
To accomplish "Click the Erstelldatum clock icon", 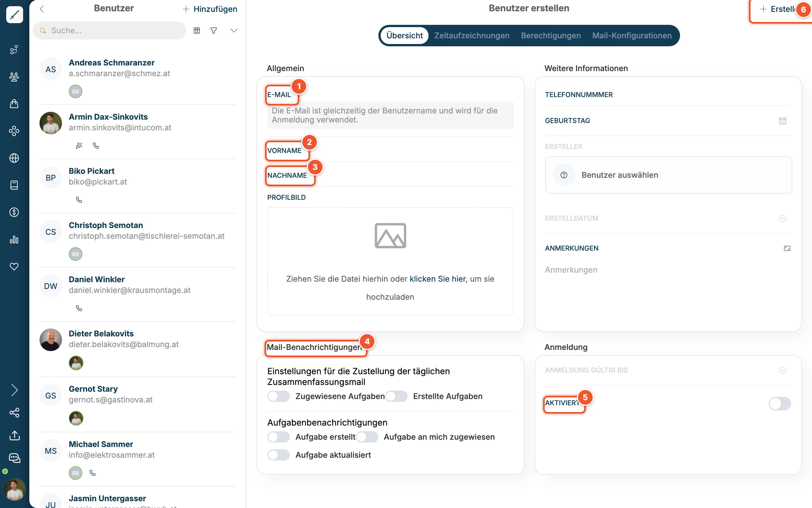I will click(782, 218).
